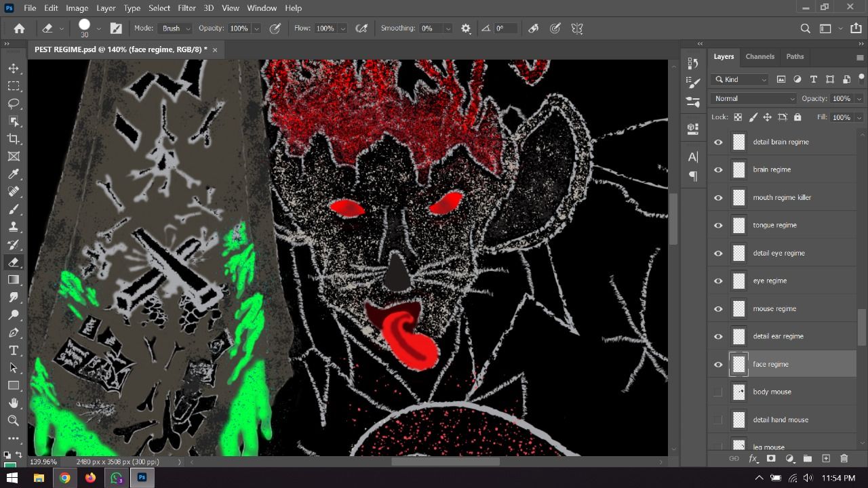Open the brush settings panel toggle
Image resolution: width=868 pixels, height=488 pixels.
click(x=116, y=28)
